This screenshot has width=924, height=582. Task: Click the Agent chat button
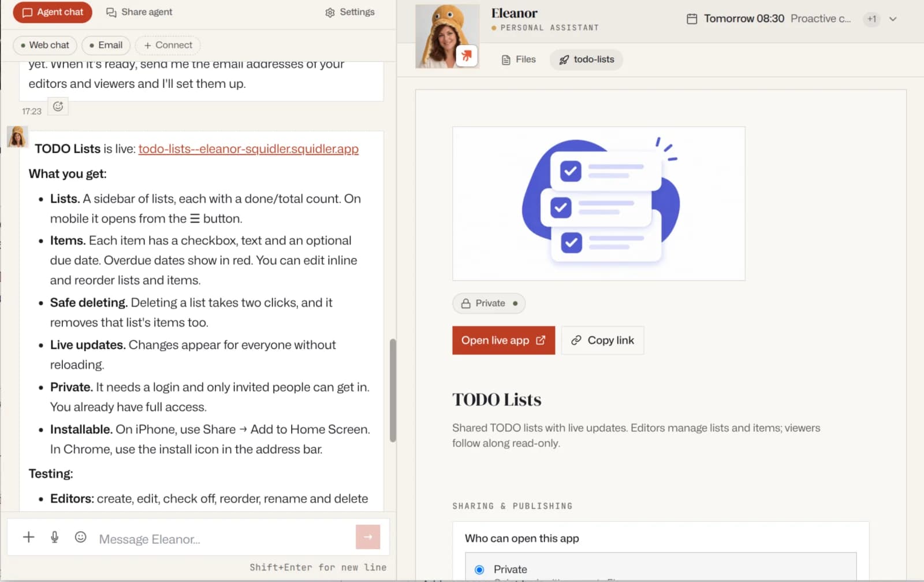[x=53, y=12]
